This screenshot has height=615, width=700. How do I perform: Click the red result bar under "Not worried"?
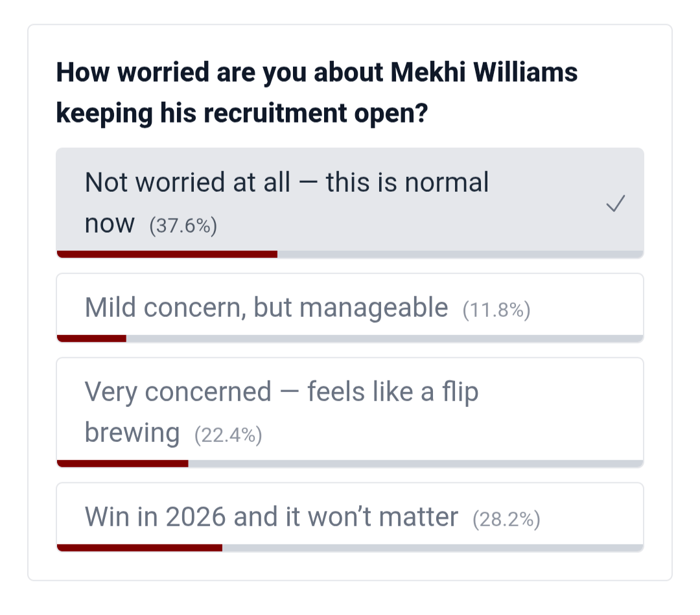(167, 253)
